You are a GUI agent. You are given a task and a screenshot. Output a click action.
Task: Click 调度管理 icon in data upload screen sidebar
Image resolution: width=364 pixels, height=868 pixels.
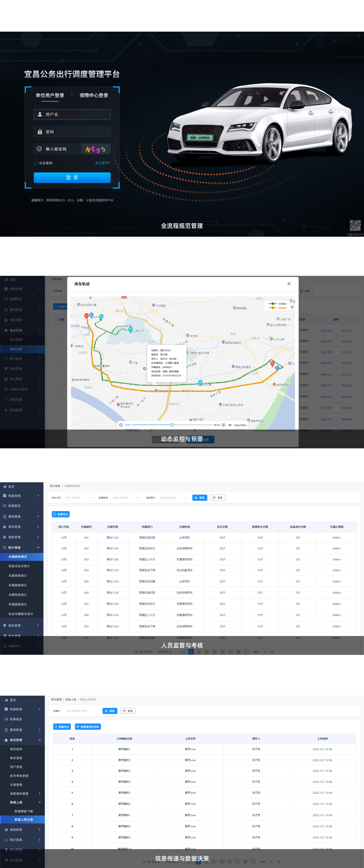[x=6, y=830]
